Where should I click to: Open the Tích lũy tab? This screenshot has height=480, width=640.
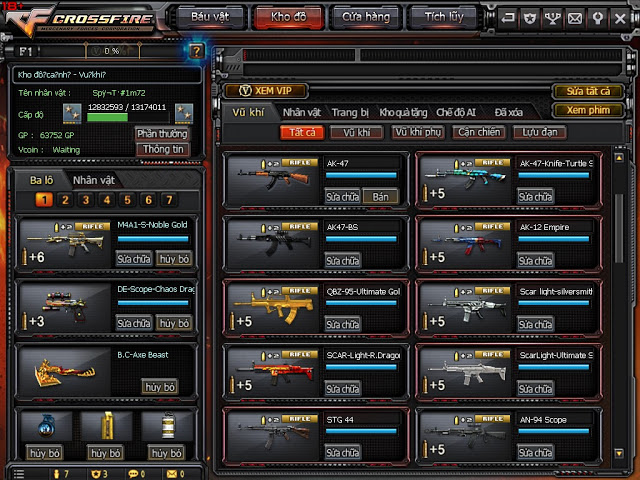[444, 17]
